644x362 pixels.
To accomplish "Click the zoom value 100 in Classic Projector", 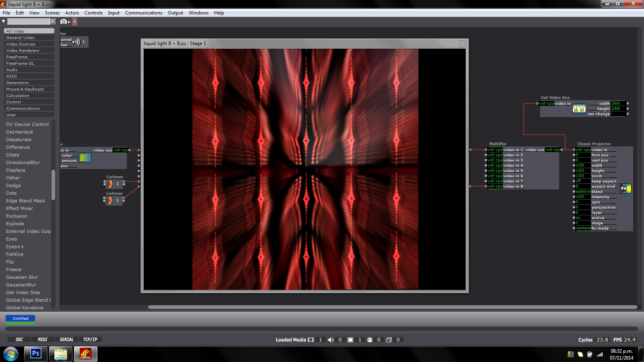I will (583, 176).
